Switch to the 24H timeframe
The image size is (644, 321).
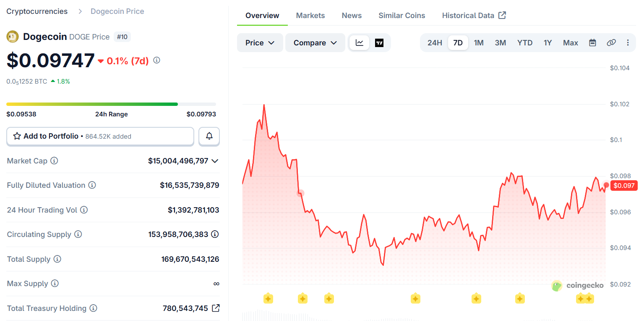(435, 42)
